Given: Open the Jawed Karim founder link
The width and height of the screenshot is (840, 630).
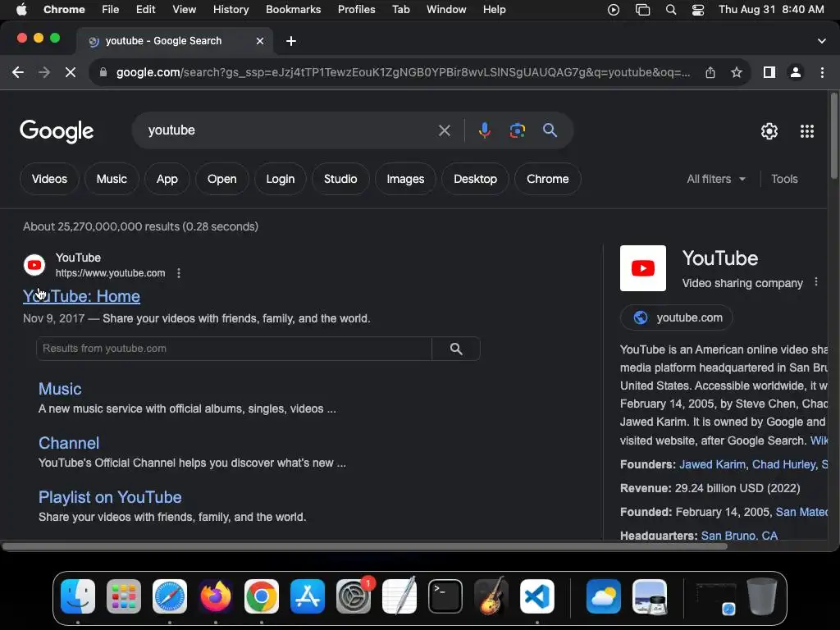Looking at the screenshot, I should click(x=712, y=464).
